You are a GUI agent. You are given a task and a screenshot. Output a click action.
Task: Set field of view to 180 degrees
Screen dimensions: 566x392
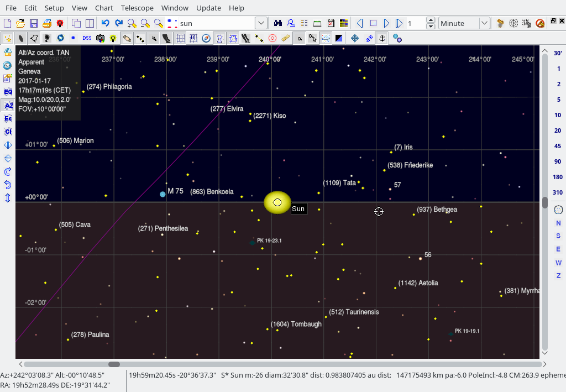pyautogui.click(x=558, y=177)
